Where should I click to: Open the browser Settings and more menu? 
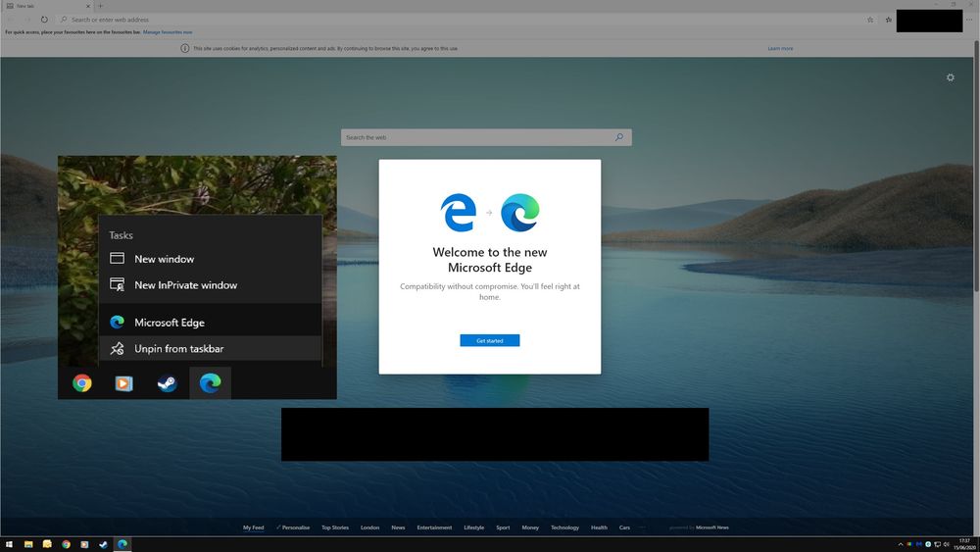pos(969,20)
